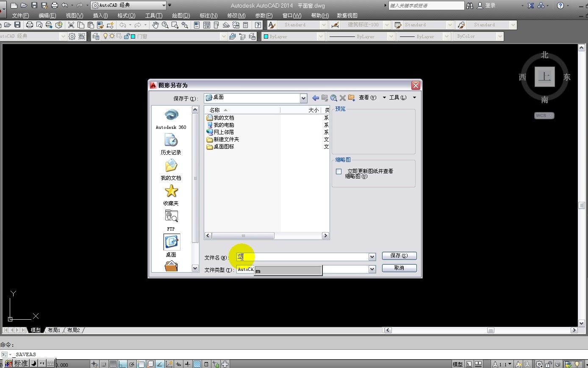
Task: Click the Text Style icon
Action: click(x=272, y=25)
